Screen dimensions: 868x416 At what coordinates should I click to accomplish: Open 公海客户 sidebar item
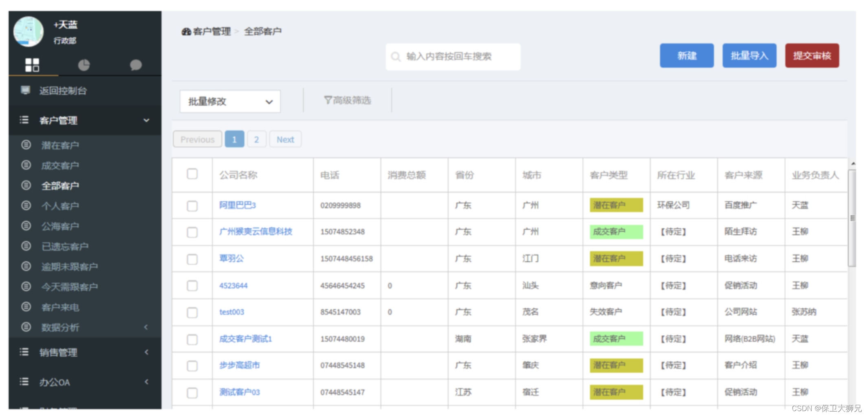coord(60,226)
